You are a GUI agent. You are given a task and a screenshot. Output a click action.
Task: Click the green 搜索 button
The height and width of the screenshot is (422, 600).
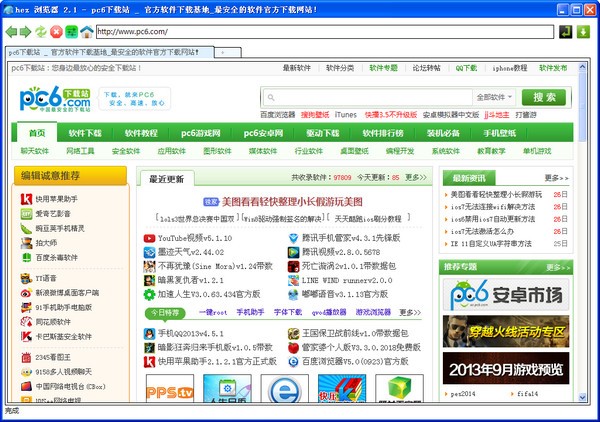[544, 97]
